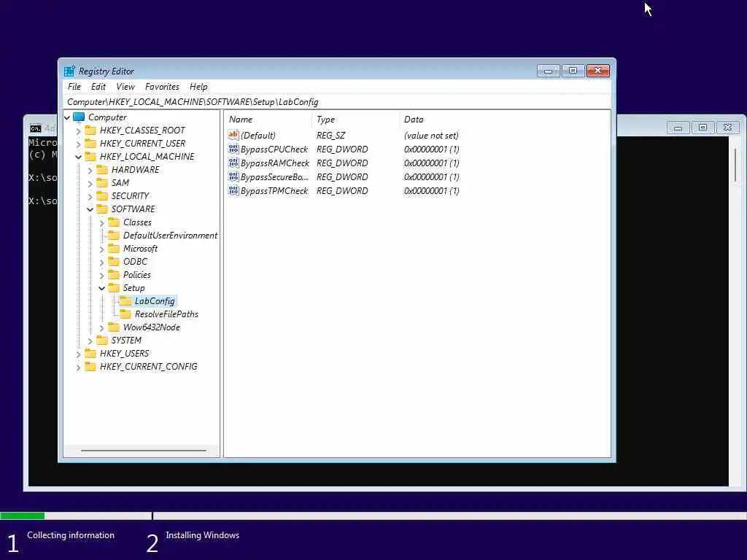Sort values by Type column header

tap(355, 120)
